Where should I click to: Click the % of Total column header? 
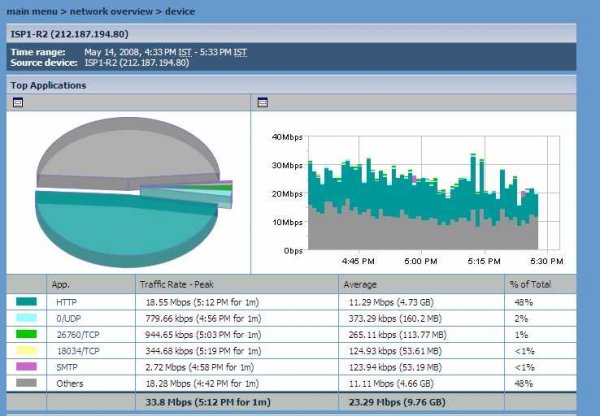coord(530,284)
